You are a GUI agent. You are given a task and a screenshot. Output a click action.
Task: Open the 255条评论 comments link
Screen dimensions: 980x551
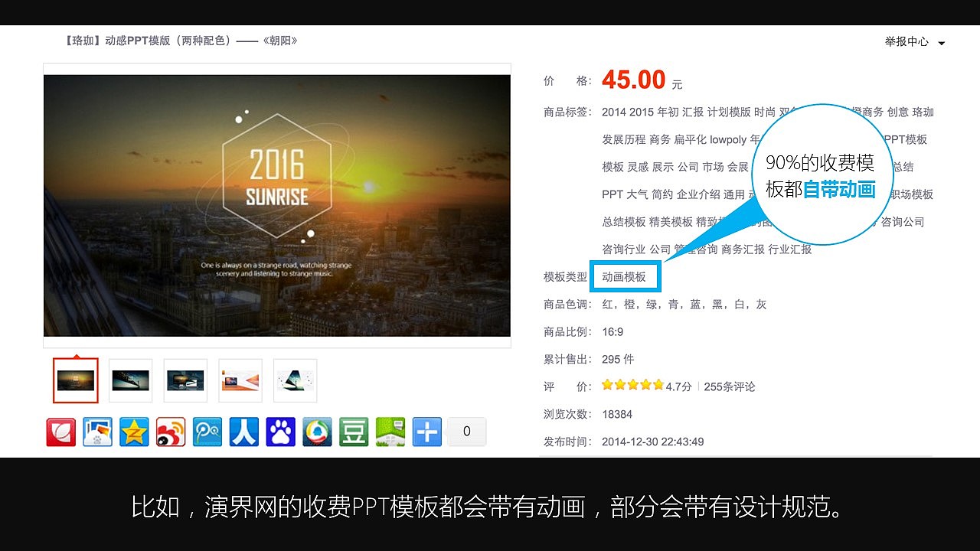(730, 386)
